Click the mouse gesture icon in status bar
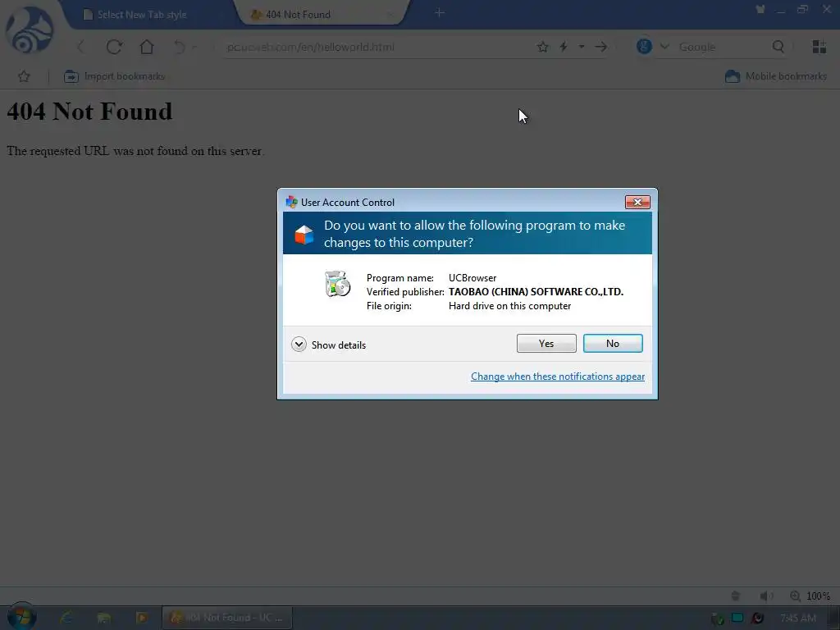840x630 pixels. pos(736,596)
